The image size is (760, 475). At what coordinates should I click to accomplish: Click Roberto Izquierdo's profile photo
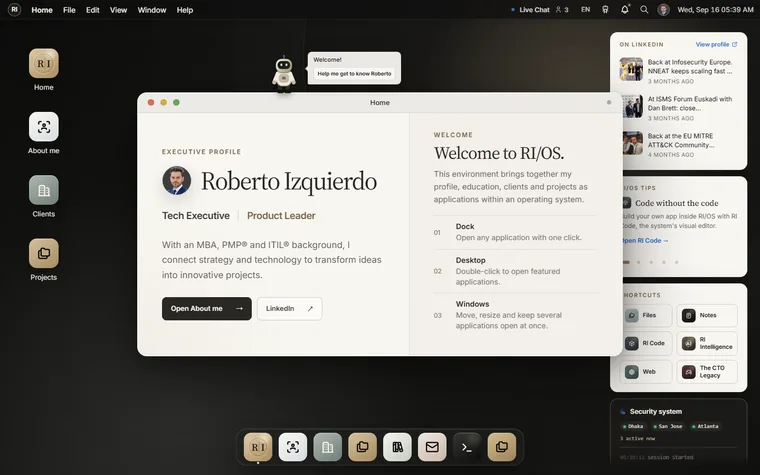click(176, 180)
